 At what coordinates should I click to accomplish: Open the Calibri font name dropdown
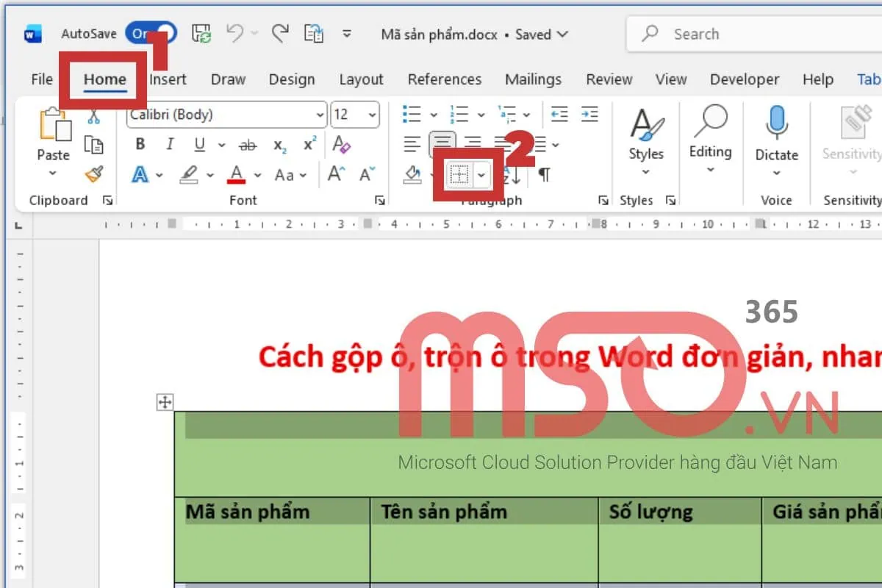coord(320,115)
